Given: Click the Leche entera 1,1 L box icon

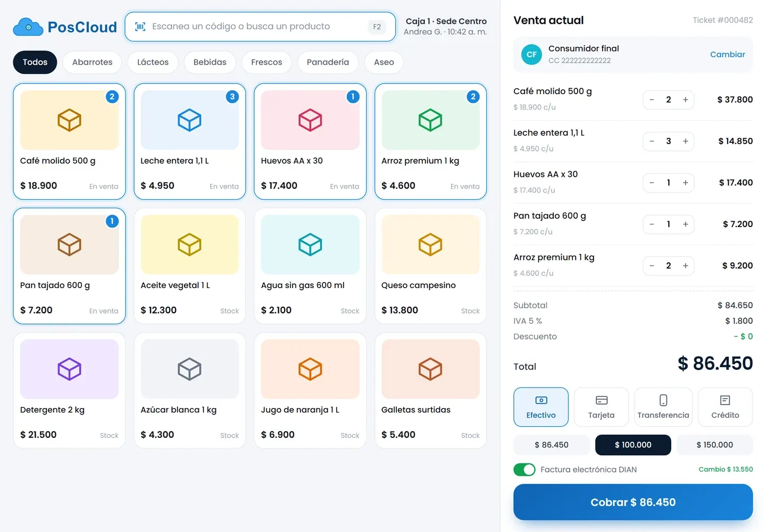Looking at the screenshot, I should pyautogui.click(x=189, y=120).
